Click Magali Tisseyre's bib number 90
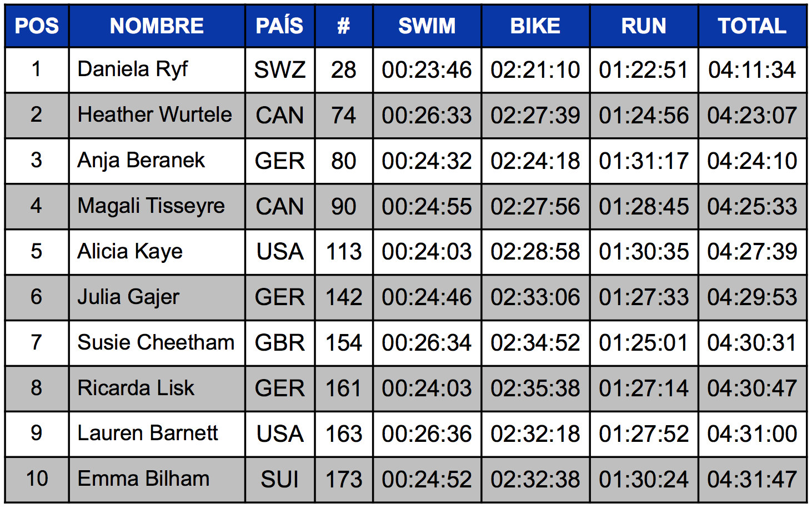The image size is (812, 508). pyautogui.click(x=343, y=206)
